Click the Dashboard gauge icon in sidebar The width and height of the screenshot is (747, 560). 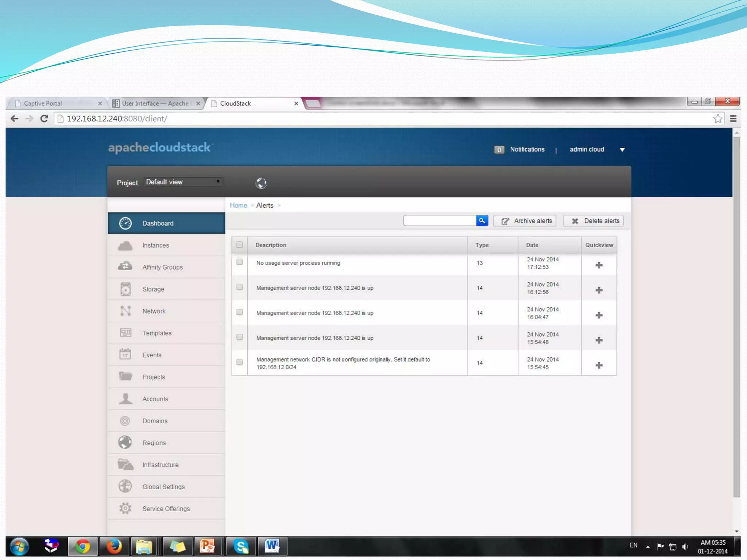125,223
